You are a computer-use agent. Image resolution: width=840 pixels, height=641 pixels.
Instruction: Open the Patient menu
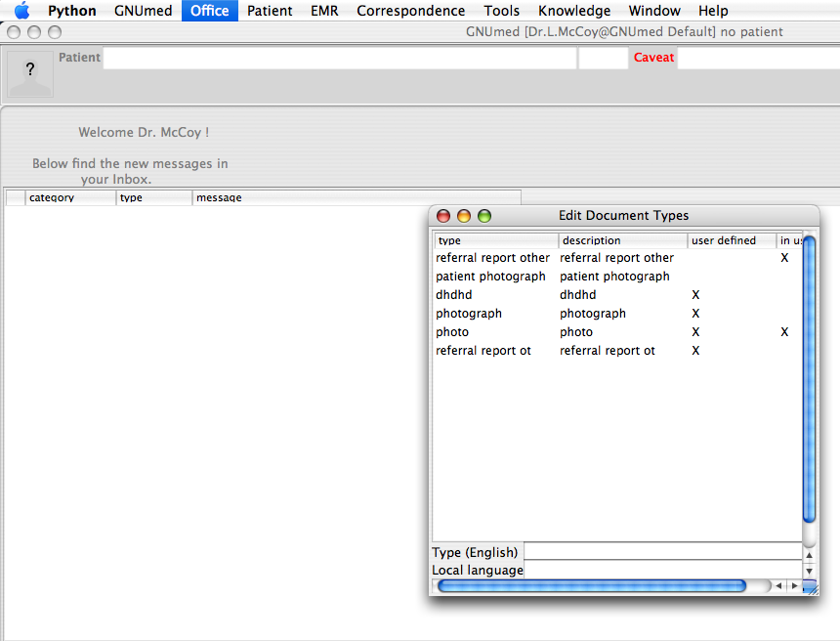click(270, 11)
